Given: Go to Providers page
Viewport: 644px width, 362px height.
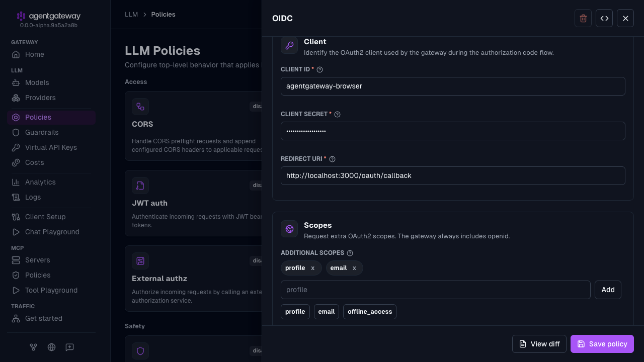Looking at the screenshot, I should (51, 98).
